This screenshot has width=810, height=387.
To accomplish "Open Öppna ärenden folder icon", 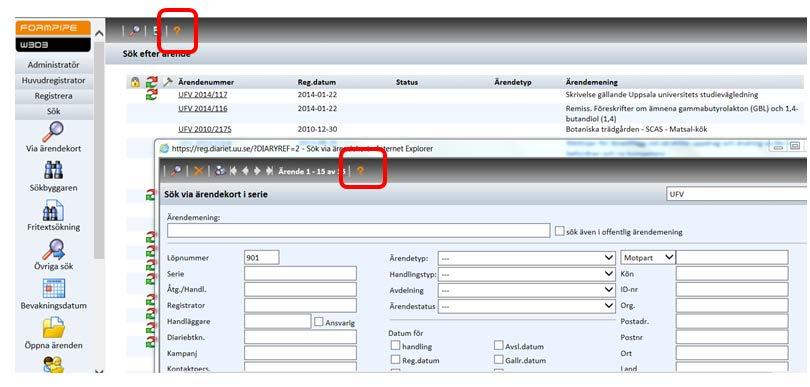I will click(x=53, y=328).
